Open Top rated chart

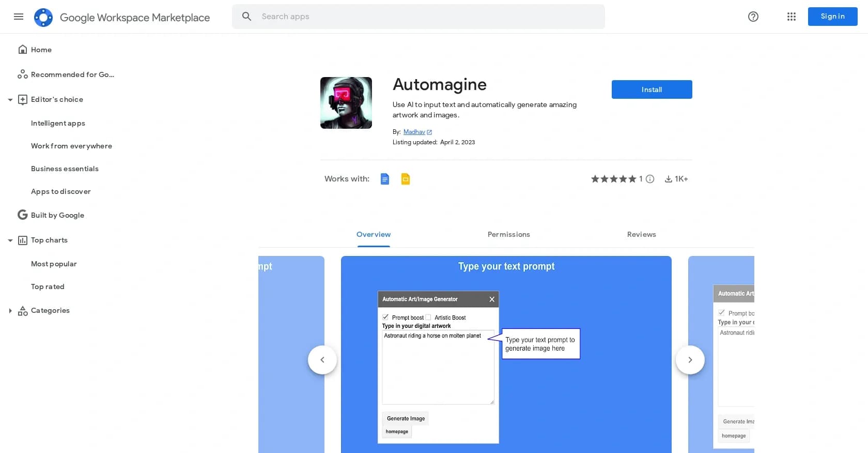click(48, 286)
